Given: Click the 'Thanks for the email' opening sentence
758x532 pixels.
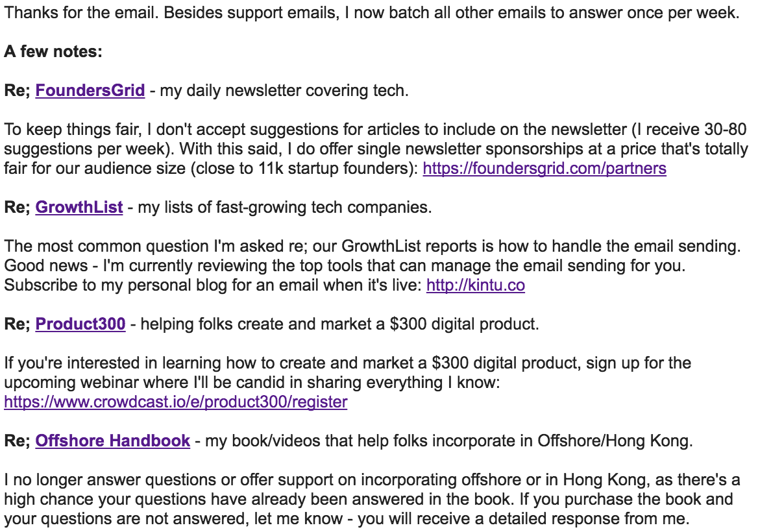Looking at the screenshot, I should (x=372, y=12).
